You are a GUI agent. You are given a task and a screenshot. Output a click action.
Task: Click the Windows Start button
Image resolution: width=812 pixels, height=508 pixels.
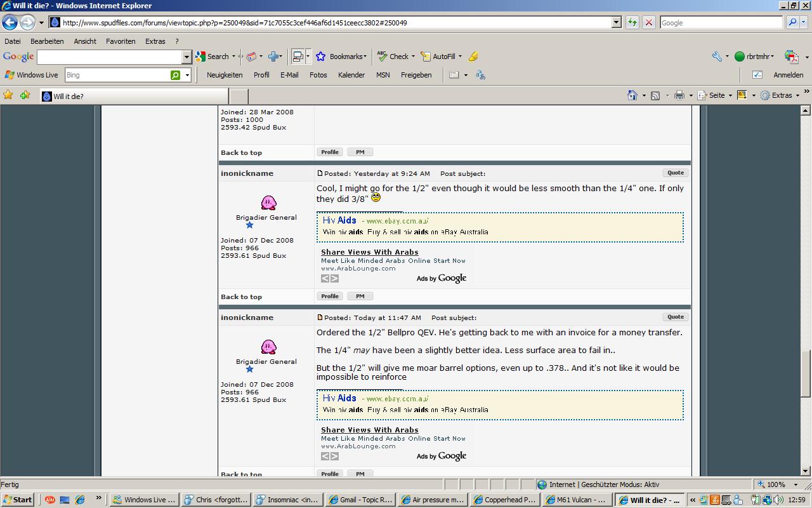click(17, 500)
